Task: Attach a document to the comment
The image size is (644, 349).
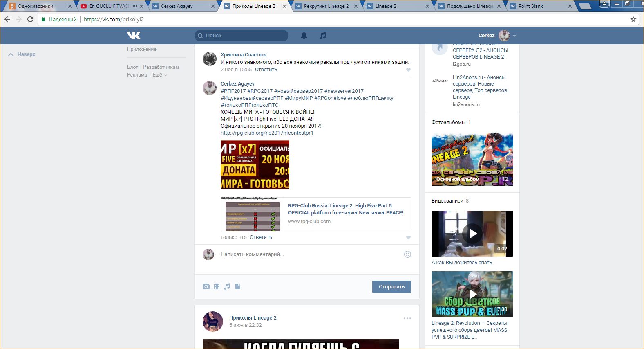Action: [238, 286]
